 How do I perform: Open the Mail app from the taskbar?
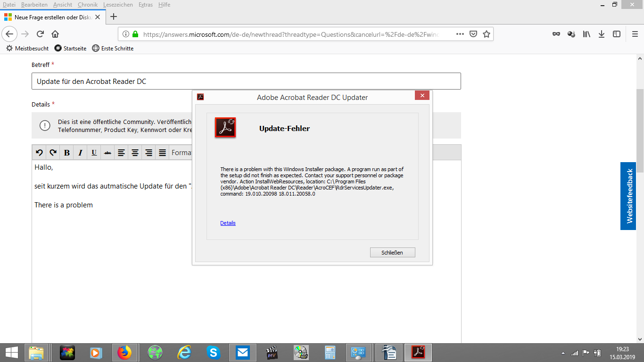click(x=242, y=352)
